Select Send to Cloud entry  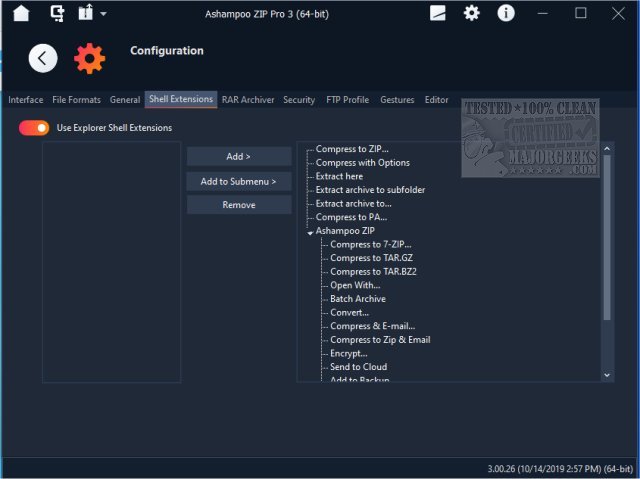point(359,367)
